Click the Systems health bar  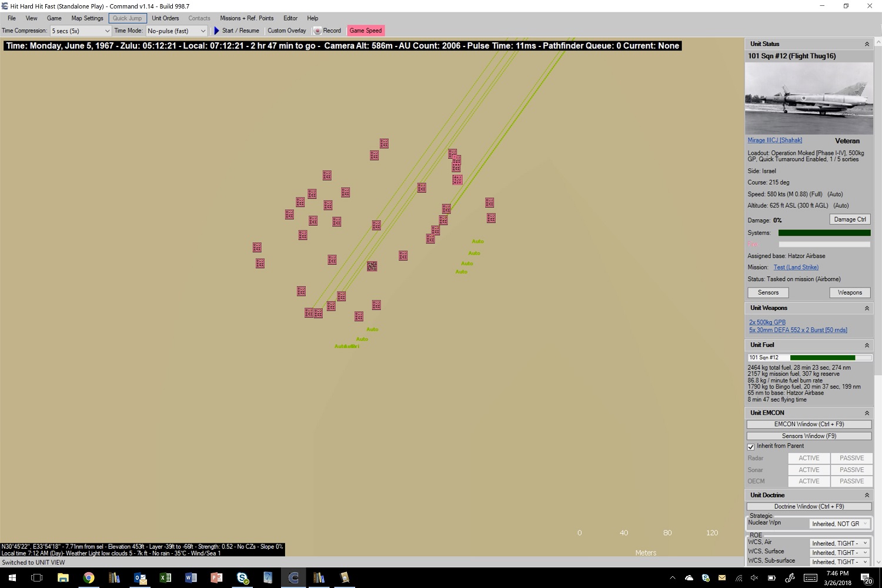(x=824, y=232)
